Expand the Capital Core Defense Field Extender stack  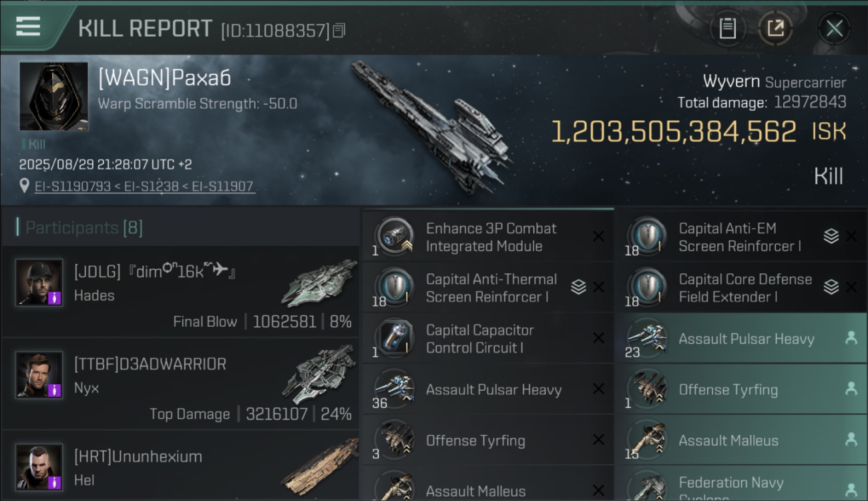pos(831,287)
